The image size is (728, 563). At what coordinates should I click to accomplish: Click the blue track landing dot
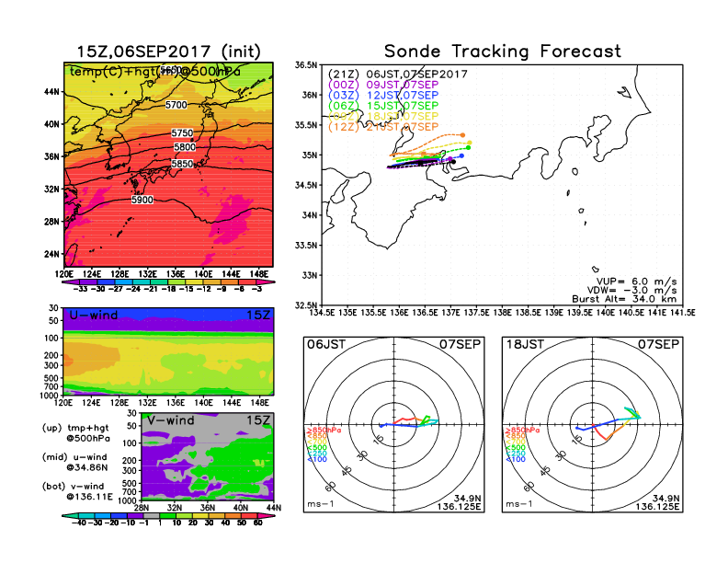461,156
